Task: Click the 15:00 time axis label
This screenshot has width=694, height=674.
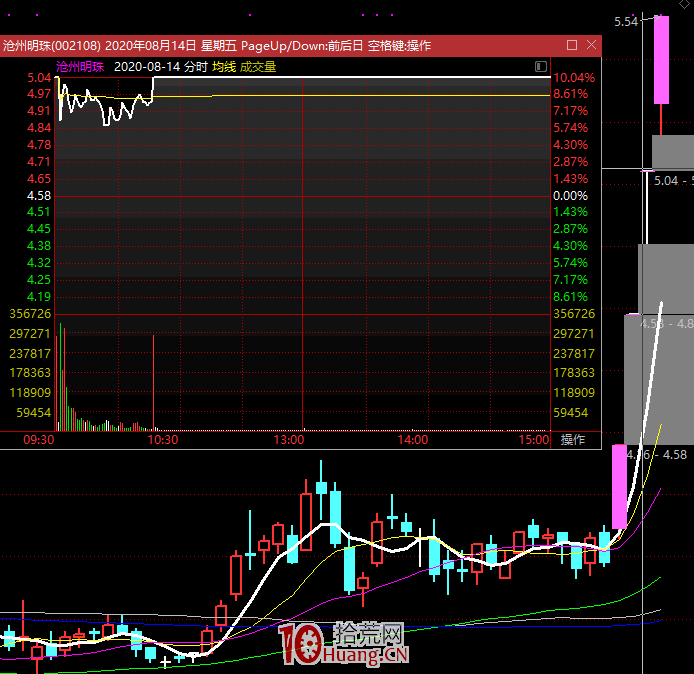Action: (x=534, y=440)
